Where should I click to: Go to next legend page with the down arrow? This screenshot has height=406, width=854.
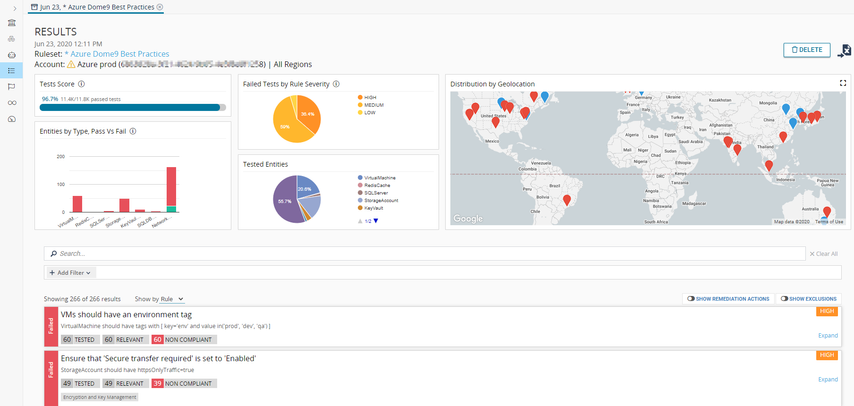click(375, 221)
